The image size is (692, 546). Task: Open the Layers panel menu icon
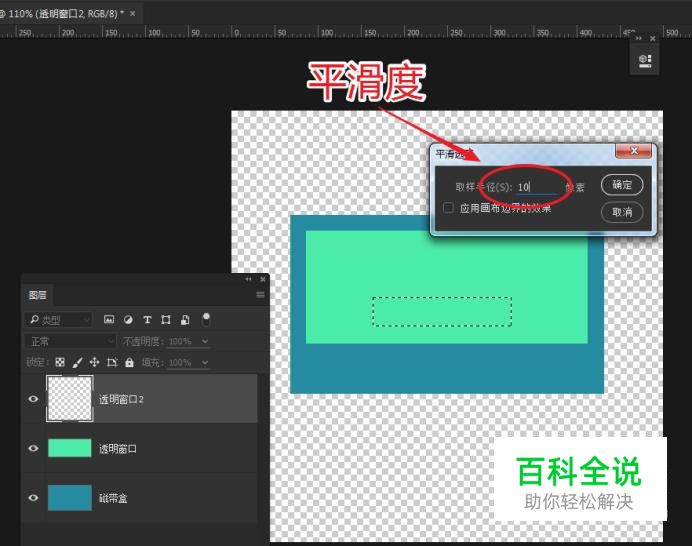(x=260, y=295)
